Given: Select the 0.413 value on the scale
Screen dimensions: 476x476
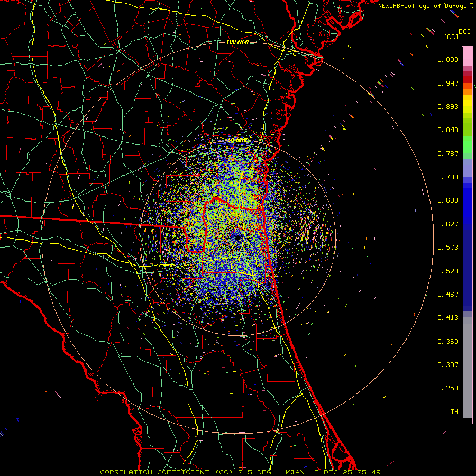Looking at the screenshot, I should point(448,318).
